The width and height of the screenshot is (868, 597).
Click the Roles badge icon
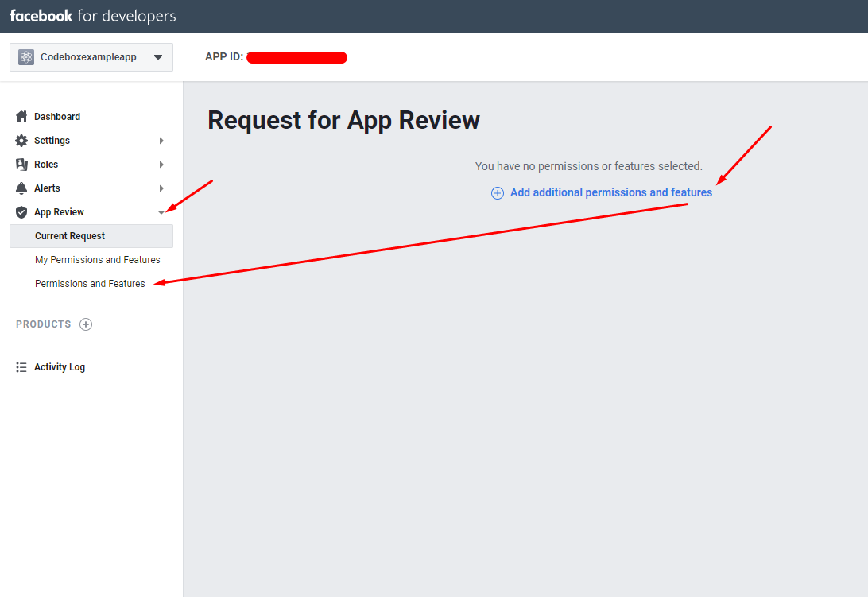[21, 165]
